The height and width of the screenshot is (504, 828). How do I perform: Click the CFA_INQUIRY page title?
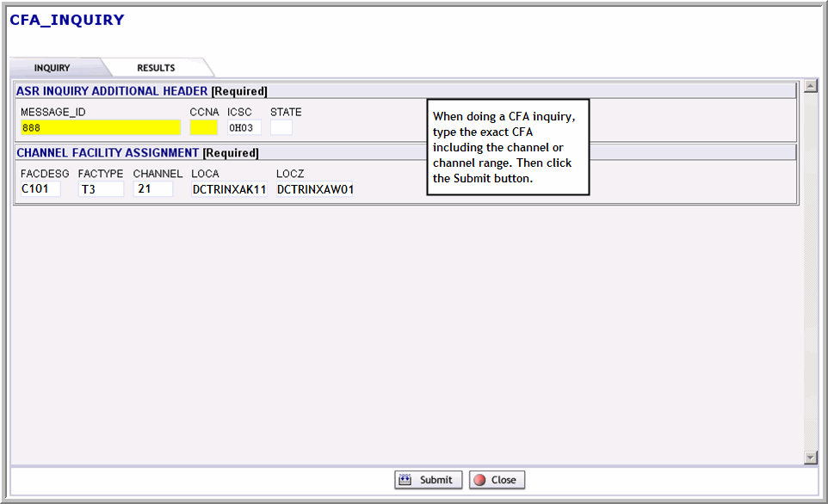(67, 20)
